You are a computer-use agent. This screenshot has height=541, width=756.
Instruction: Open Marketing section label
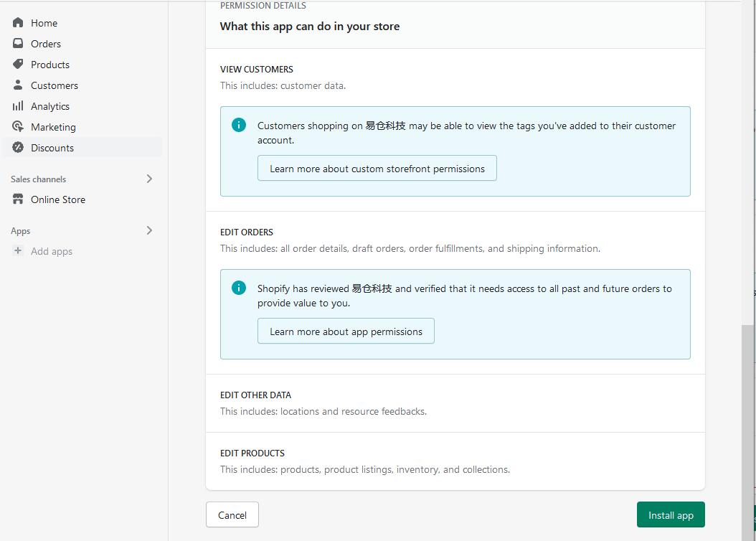pyautogui.click(x=53, y=127)
